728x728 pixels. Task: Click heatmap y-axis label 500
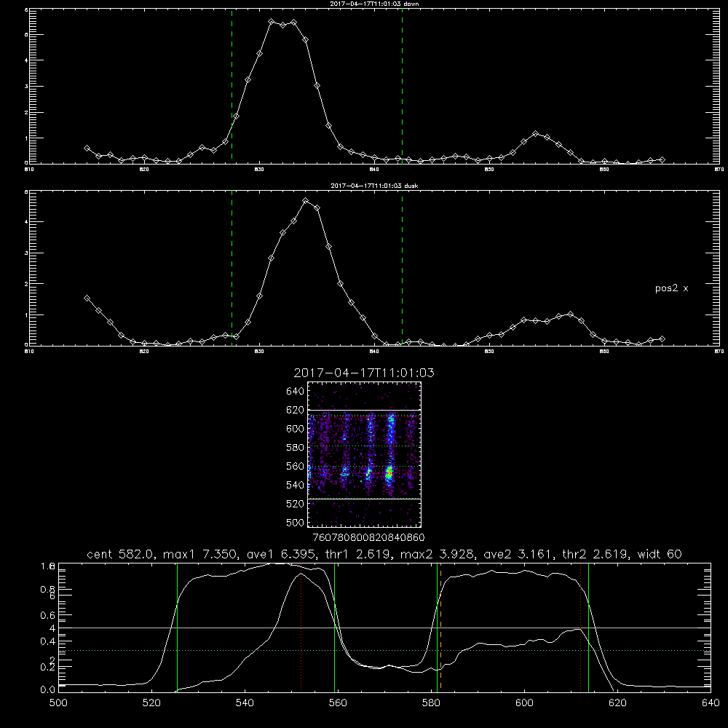point(296,523)
